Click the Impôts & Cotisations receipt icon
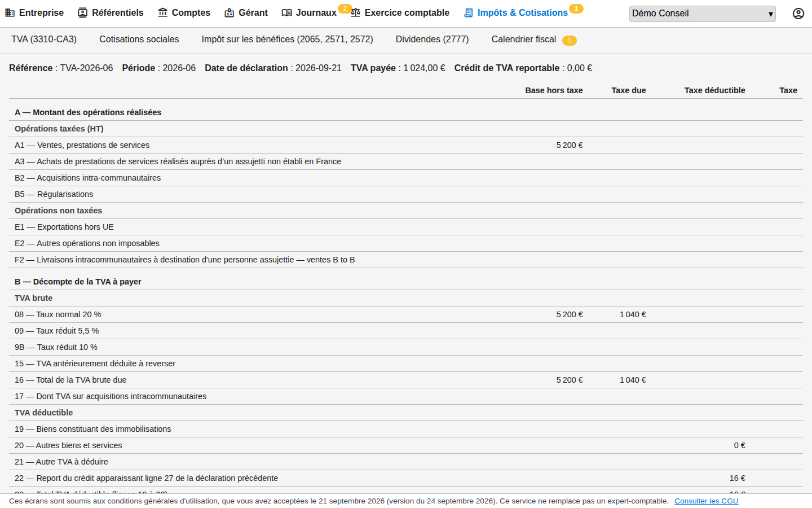The width and height of the screenshot is (812, 508). pyautogui.click(x=469, y=12)
